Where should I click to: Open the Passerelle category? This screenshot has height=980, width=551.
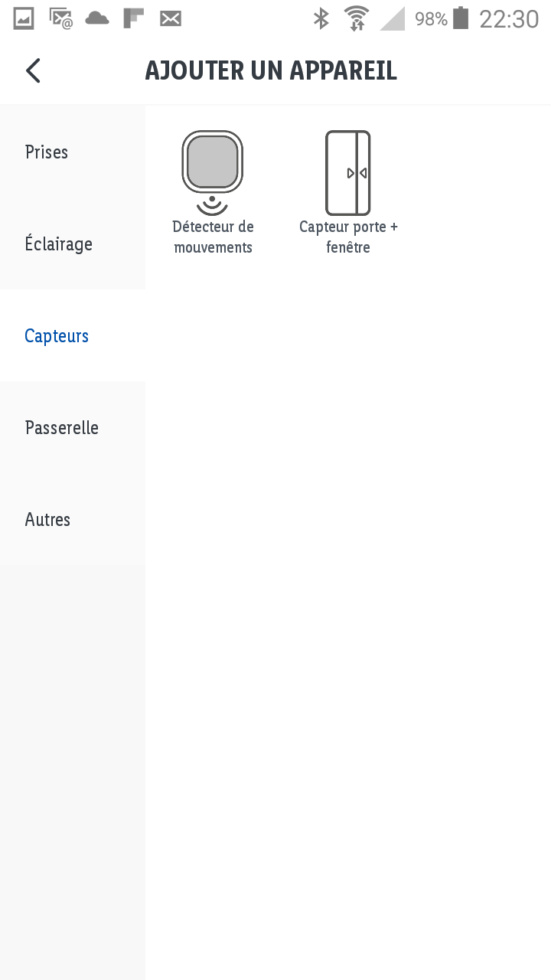click(x=73, y=427)
